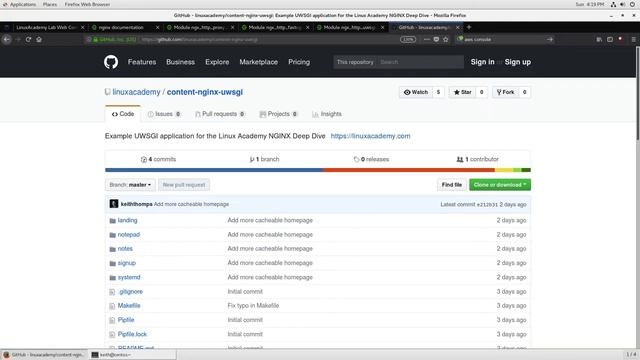Open the Pipfile.lock file
640x360 pixels.
(x=132, y=334)
